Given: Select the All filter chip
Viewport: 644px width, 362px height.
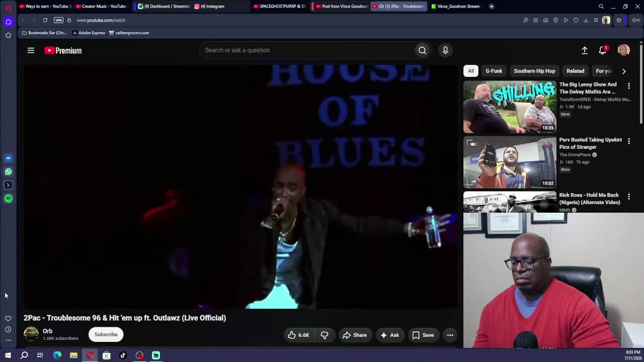Looking at the screenshot, I should tap(471, 71).
